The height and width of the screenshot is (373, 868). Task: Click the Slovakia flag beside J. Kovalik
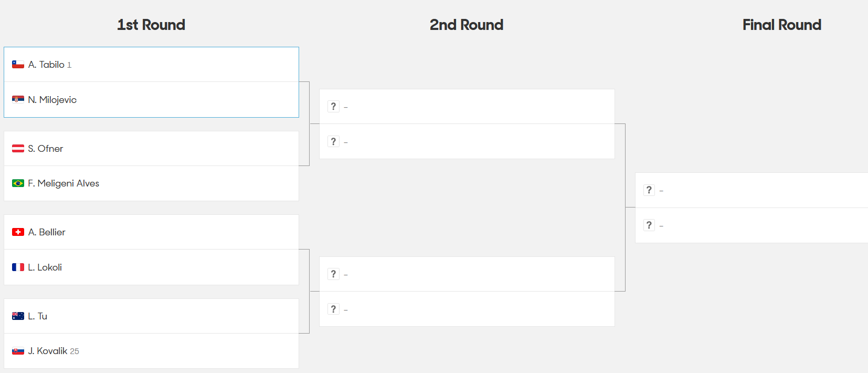(x=18, y=351)
